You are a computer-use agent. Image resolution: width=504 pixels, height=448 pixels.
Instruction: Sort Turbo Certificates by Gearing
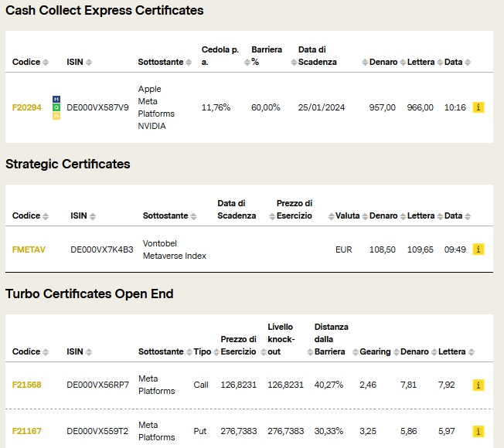(x=397, y=352)
